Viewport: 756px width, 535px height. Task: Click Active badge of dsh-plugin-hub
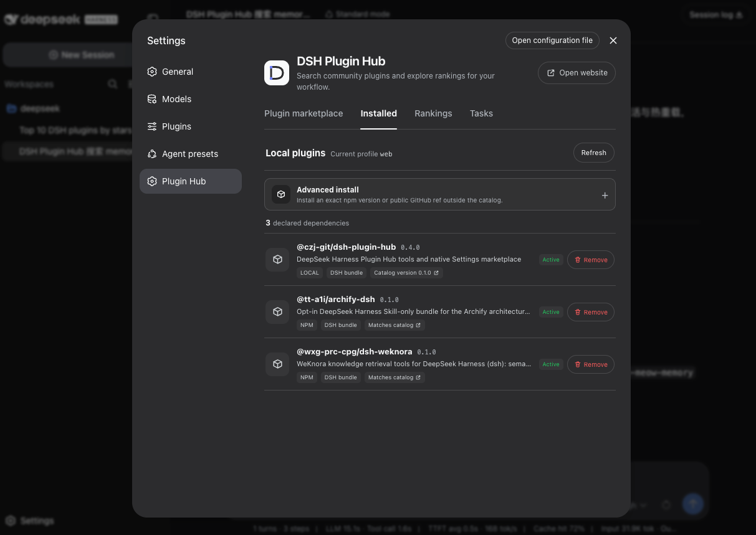pyautogui.click(x=551, y=260)
